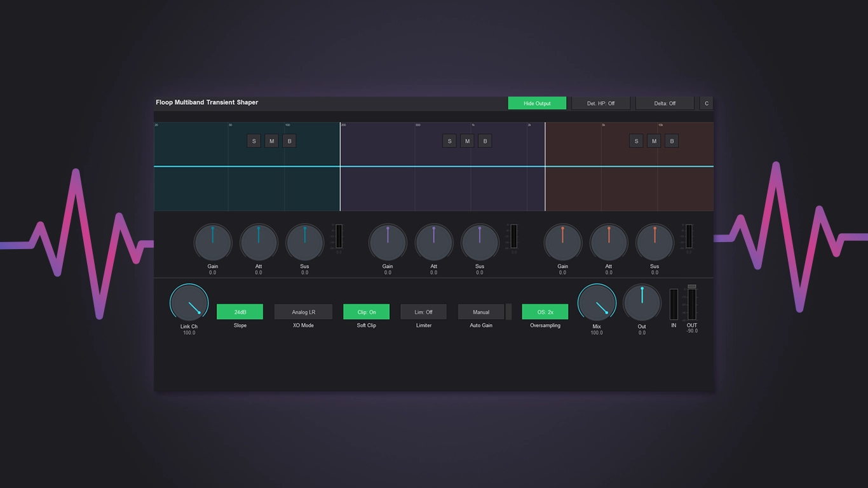Viewport: 868px width, 488px height.
Task: Bypass the mid band with B button
Action: [485, 141]
